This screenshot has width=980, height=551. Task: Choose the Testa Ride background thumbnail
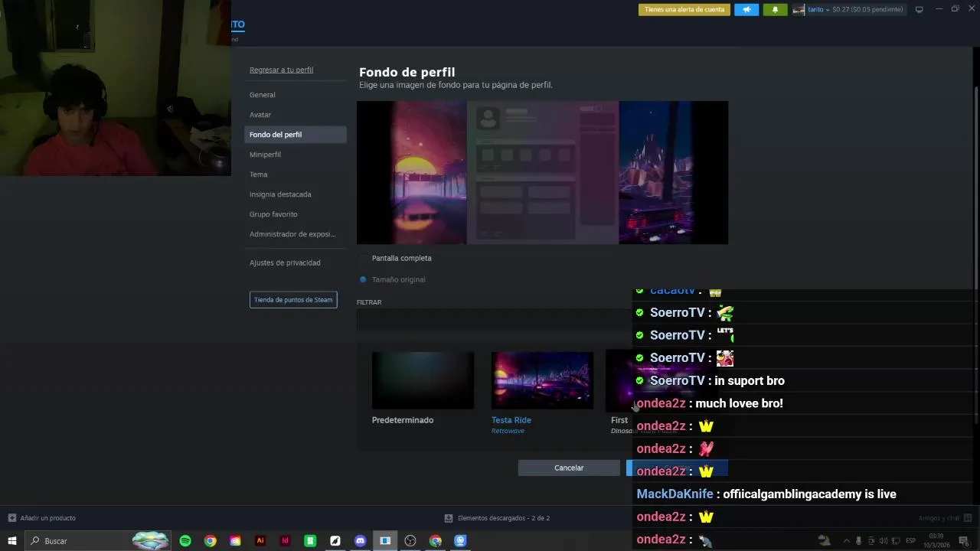click(x=542, y=380)
